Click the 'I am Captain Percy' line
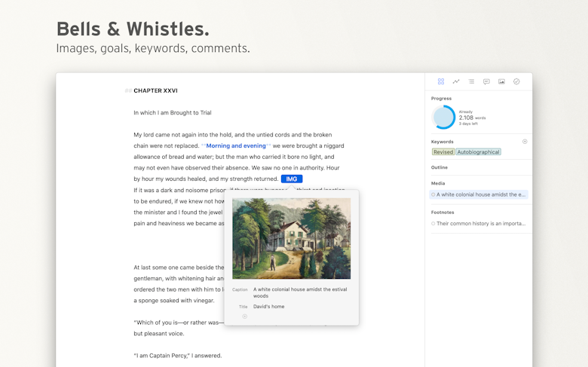Image resolution: width=588 pixels, height=367 pixels. [x=178, y=356]
